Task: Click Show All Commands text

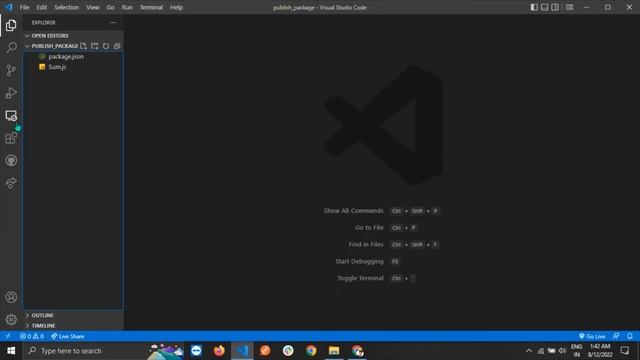Action: point(353,211)
